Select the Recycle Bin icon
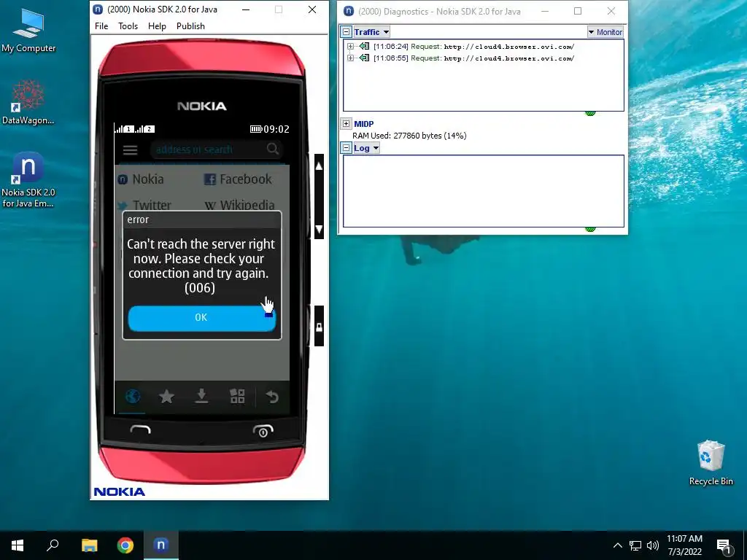Viewport: 747px width, 560px height. click(711, 463)
